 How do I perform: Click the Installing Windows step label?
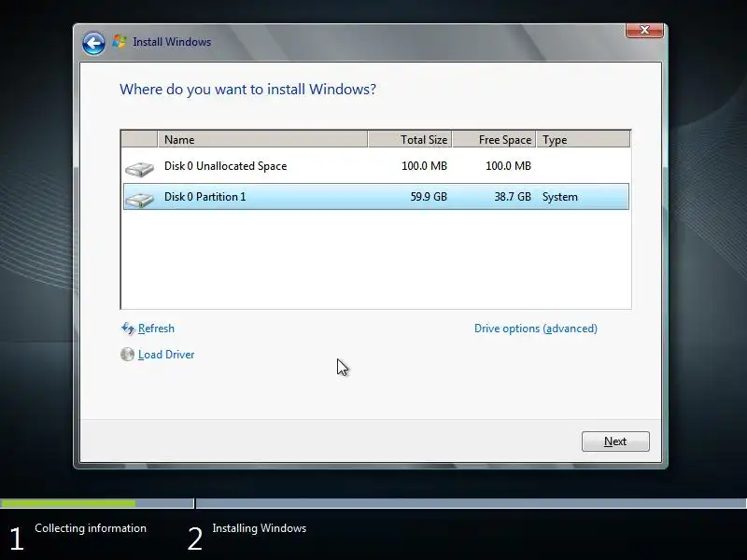pyautogui.click(x=260, y=528)
